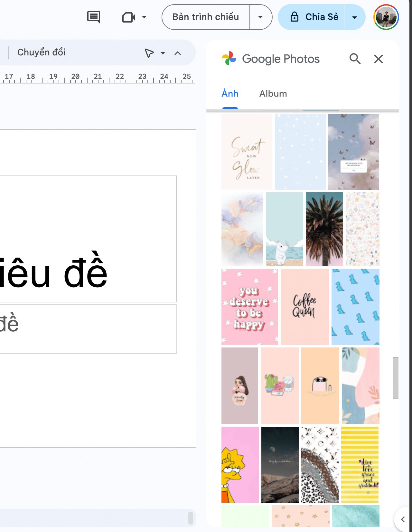Open slideshow options dropdown arrow
This screenshot has height=532, width=412.
click(x=261, y=17)
